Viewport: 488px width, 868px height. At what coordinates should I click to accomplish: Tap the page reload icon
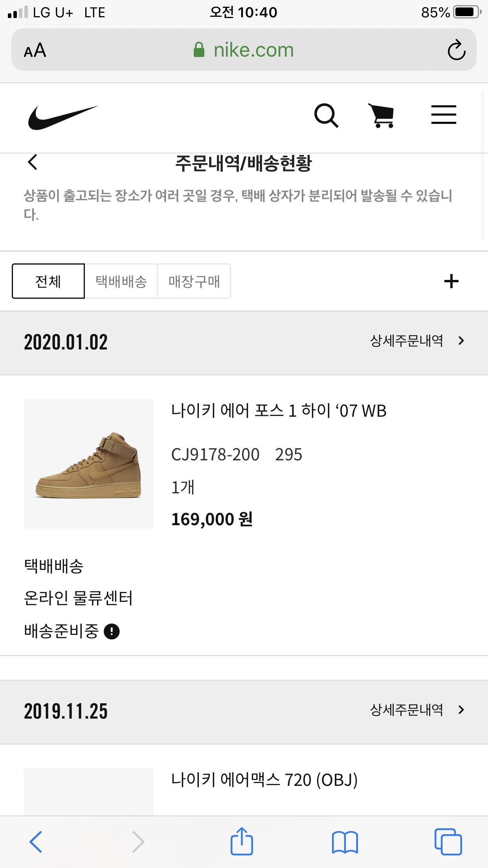[x=456, y=50]
